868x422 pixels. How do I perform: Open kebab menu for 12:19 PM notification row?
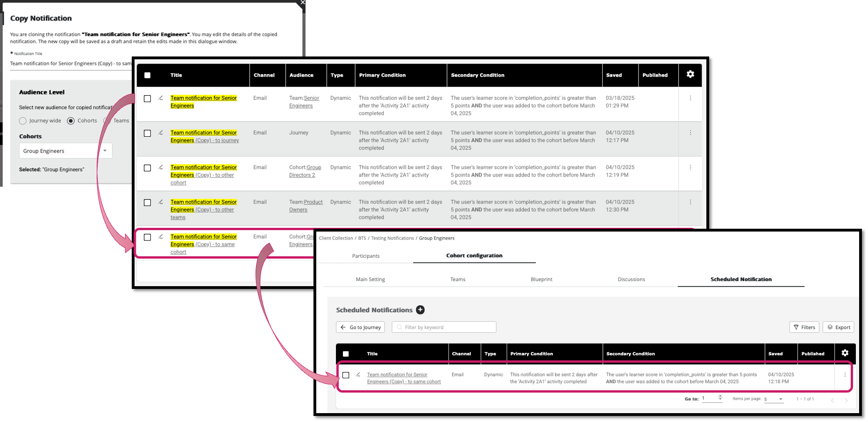point(690,167)
